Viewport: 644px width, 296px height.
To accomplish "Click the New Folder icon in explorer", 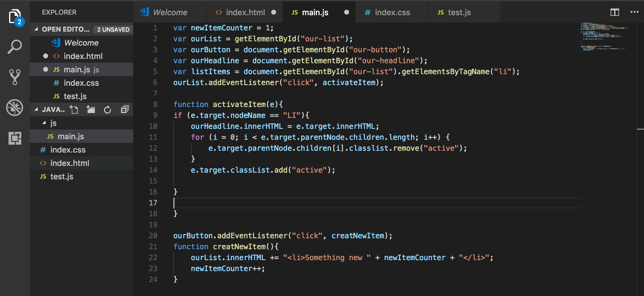I will pos(91,109).
